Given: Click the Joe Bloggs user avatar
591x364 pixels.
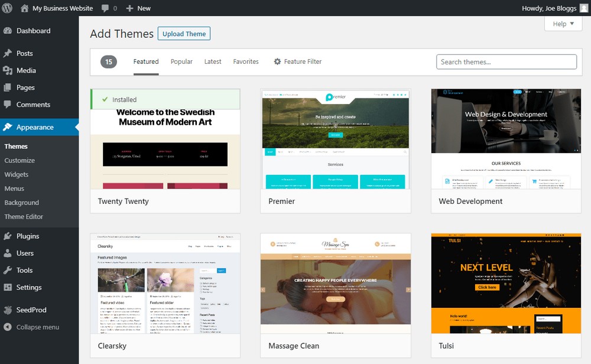Looking at the screenshot, I should (x=583, y=8).
